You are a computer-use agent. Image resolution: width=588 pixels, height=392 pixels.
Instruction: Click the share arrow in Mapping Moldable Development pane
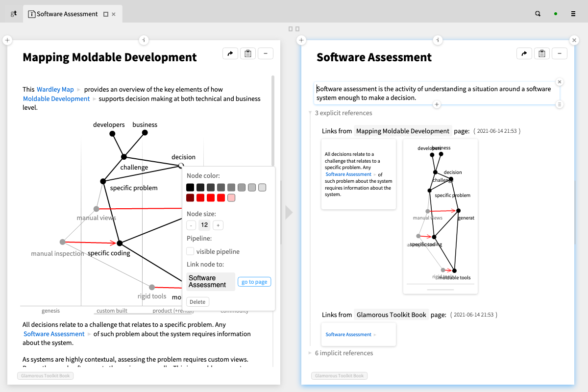coord(230,53)
